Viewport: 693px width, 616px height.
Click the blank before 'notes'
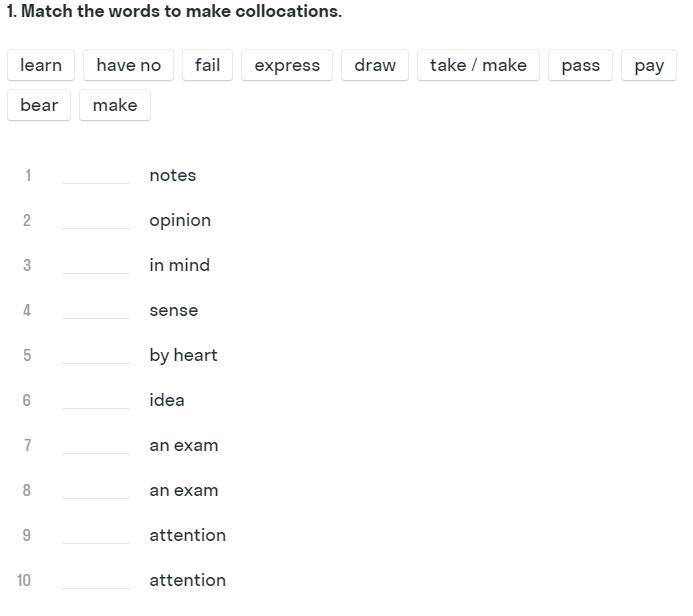point(96,175)
